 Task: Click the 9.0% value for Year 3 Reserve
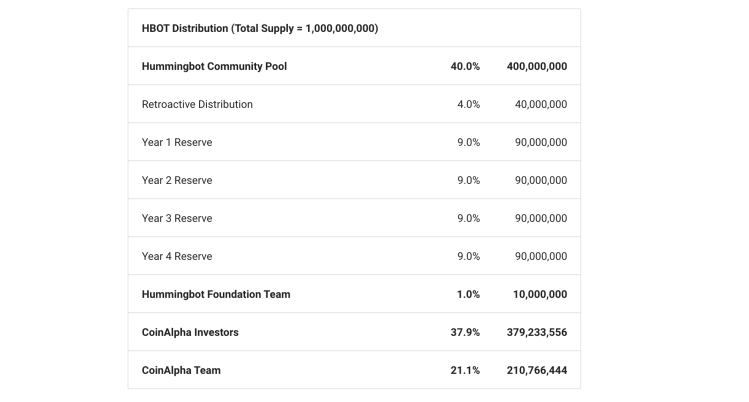(x=468, y=218)
